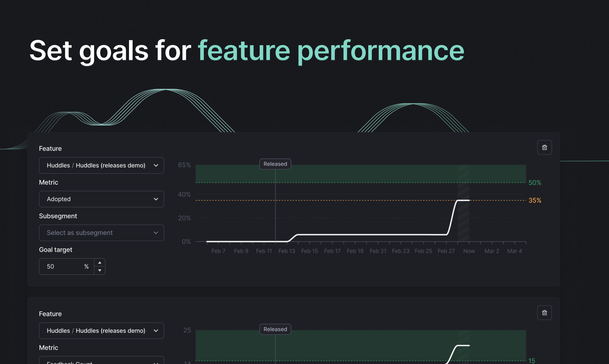Image resolution: width=609 pixels, height=364 pixels.
Task: Click the 'Mar 4' axis label
Action: tap(515, 251)
